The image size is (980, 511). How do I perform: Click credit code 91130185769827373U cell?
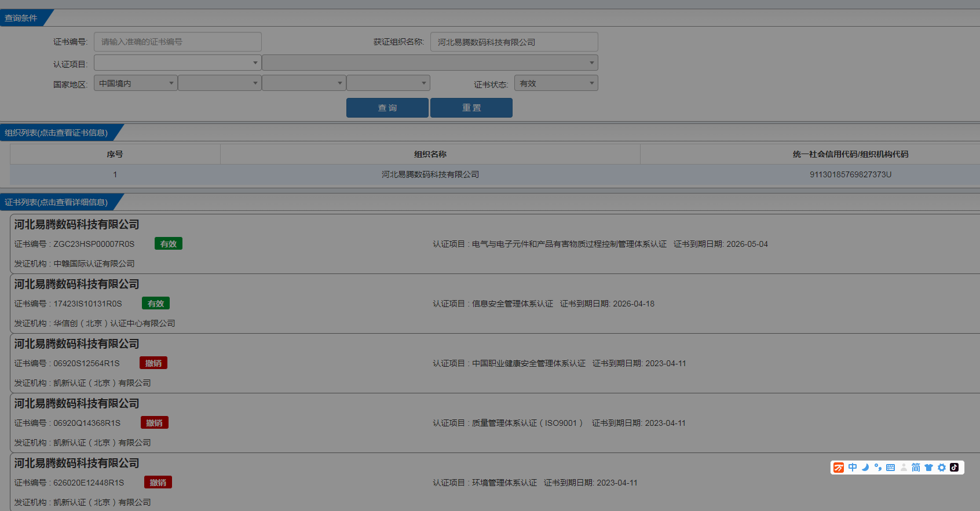(x=850, y=174)
